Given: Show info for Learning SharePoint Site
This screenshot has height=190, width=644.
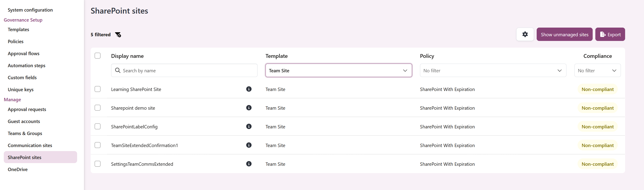Looking at the screenshot, I should point(249,89).
